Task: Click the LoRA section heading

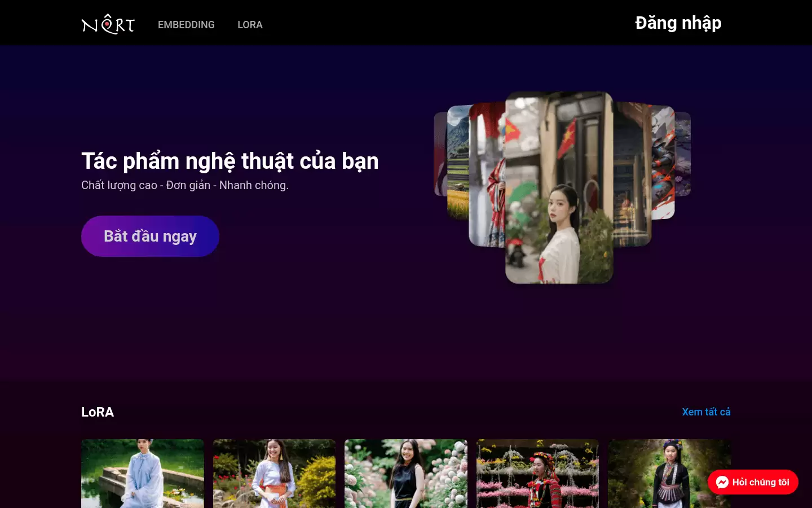Action: click(x=98, y=412)
